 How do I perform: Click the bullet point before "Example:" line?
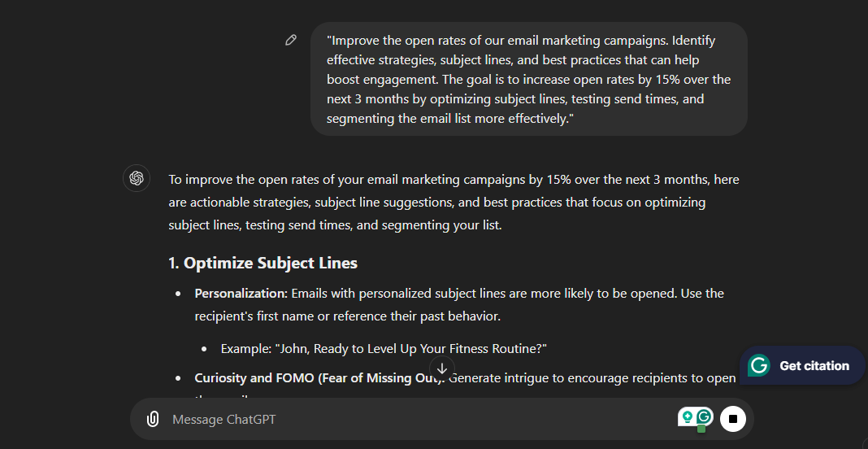pos(204,349)
